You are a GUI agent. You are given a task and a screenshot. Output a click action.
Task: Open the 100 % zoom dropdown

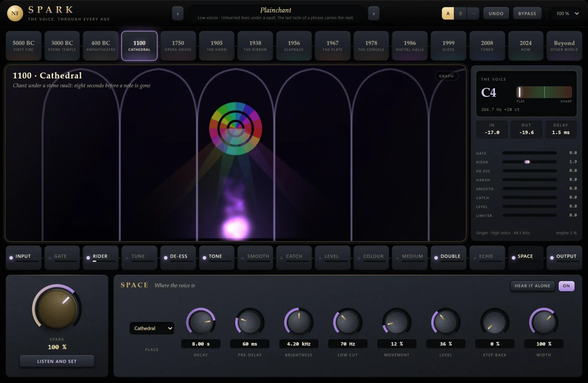pyautogui.click(x=568, y=13)
